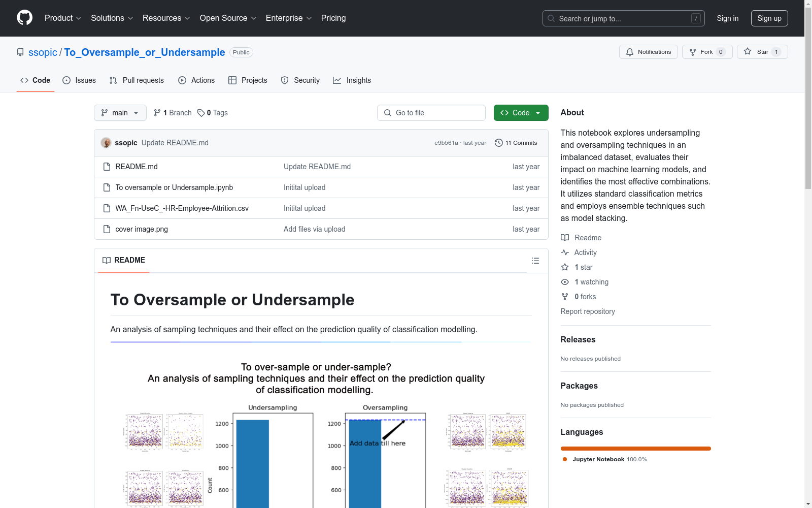
Task: Click commit hash e9b561a
Action: tap(446, 143)
